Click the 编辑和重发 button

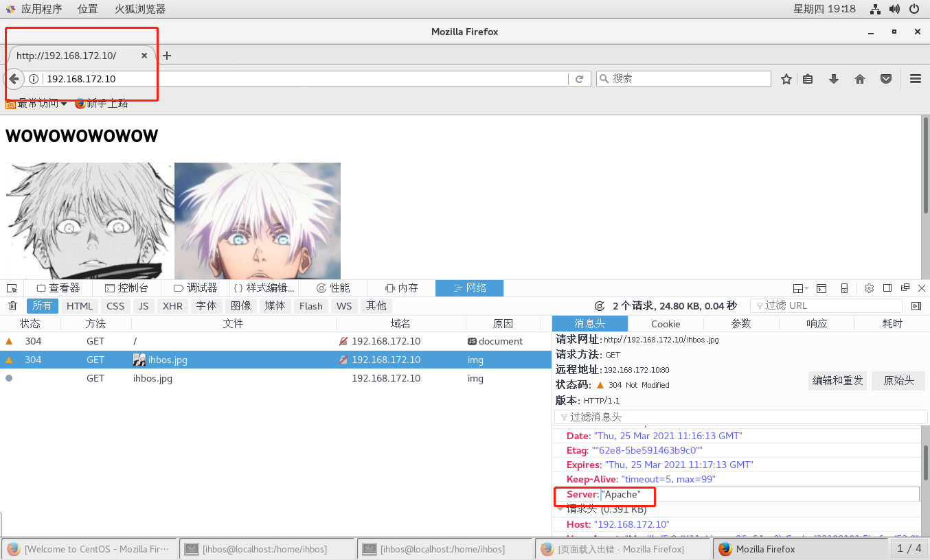tap(837, 381)
